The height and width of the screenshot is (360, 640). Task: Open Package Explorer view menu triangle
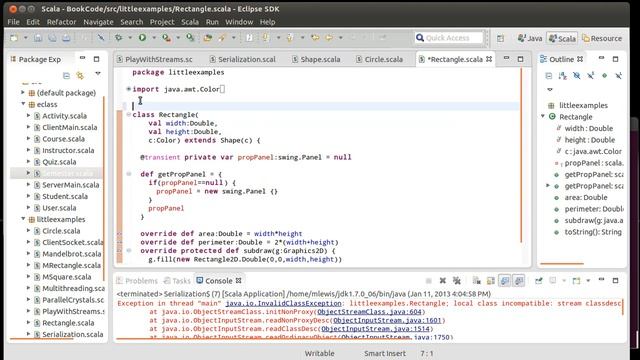98,73
